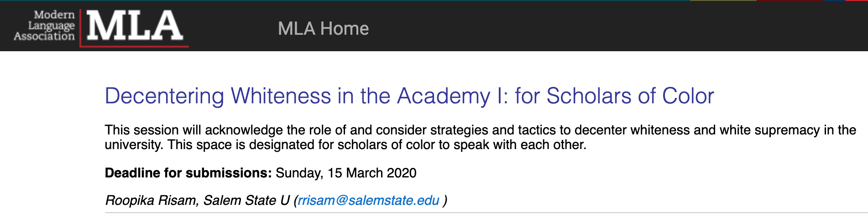
Task: Click the name Roopika Risam
Action: (151, 200)
